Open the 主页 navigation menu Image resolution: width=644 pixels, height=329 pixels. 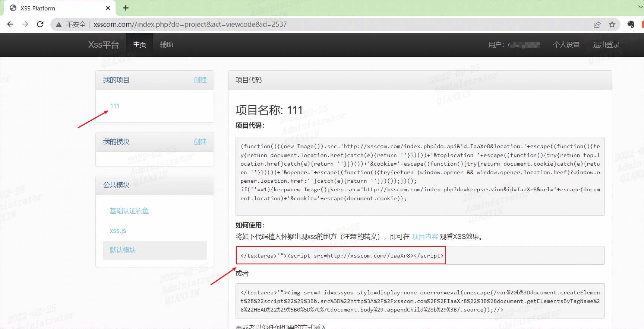139,45
